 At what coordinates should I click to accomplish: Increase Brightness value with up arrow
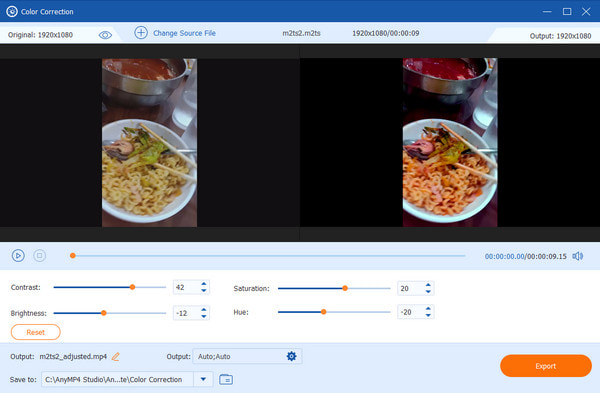(204, 310)
